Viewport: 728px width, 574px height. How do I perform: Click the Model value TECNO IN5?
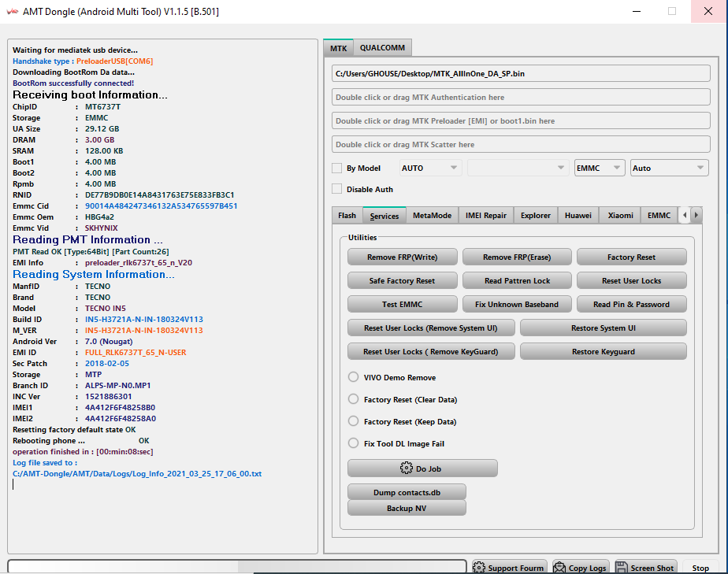(106, 309)
